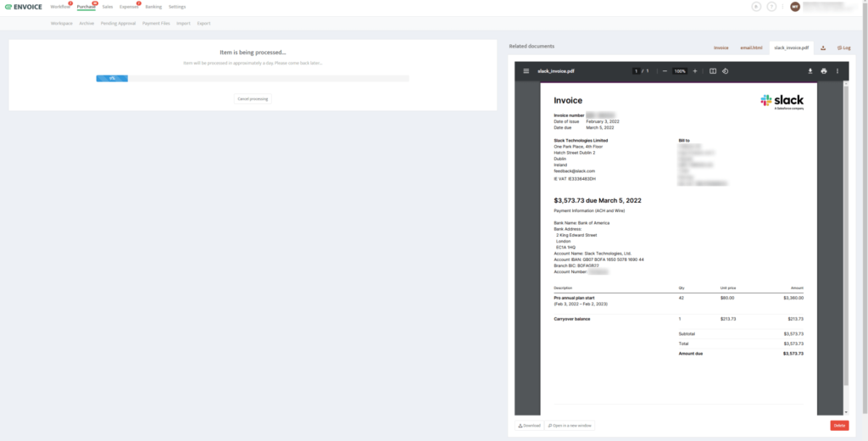
Task: Rotate the PDF counterclockwise
Action: (726, 71)
